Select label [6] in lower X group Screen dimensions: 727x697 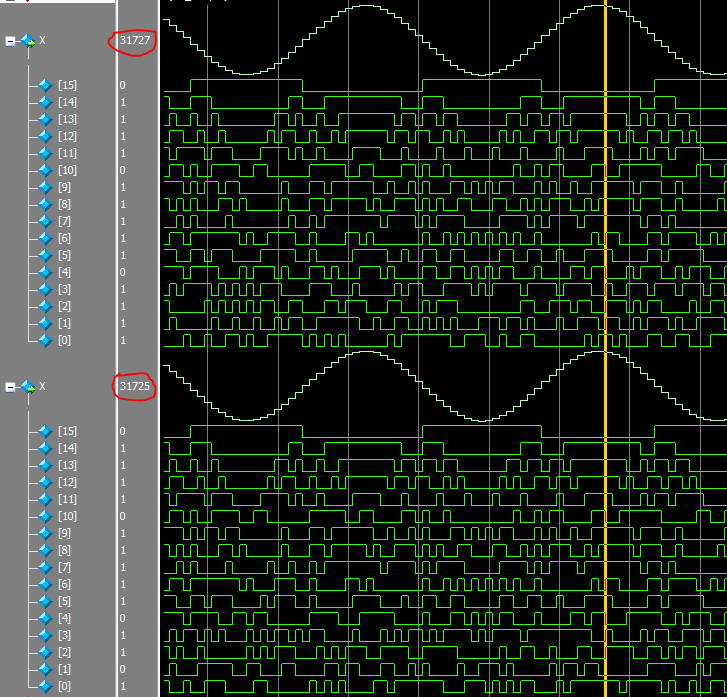pyautogui.click(x=64, y=584)
